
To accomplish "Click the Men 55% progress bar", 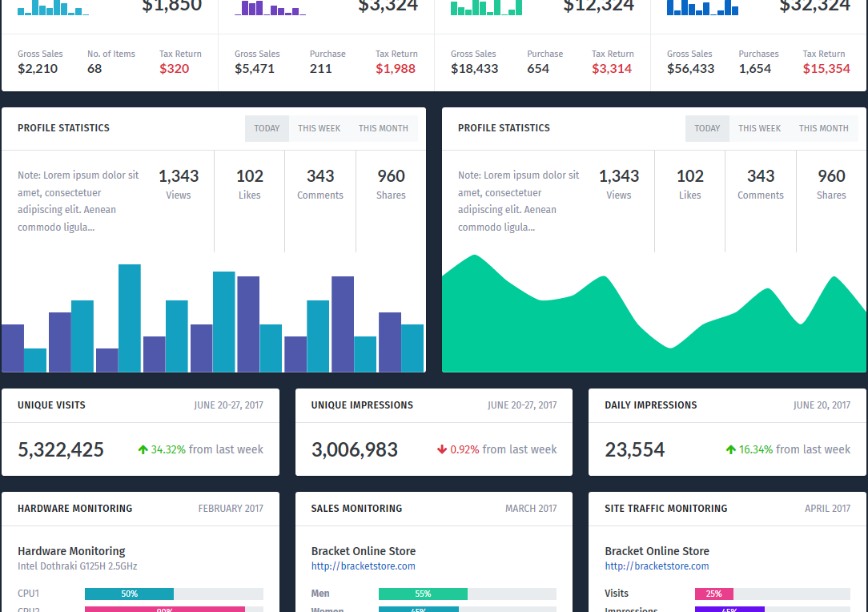I will coord(423,594).
